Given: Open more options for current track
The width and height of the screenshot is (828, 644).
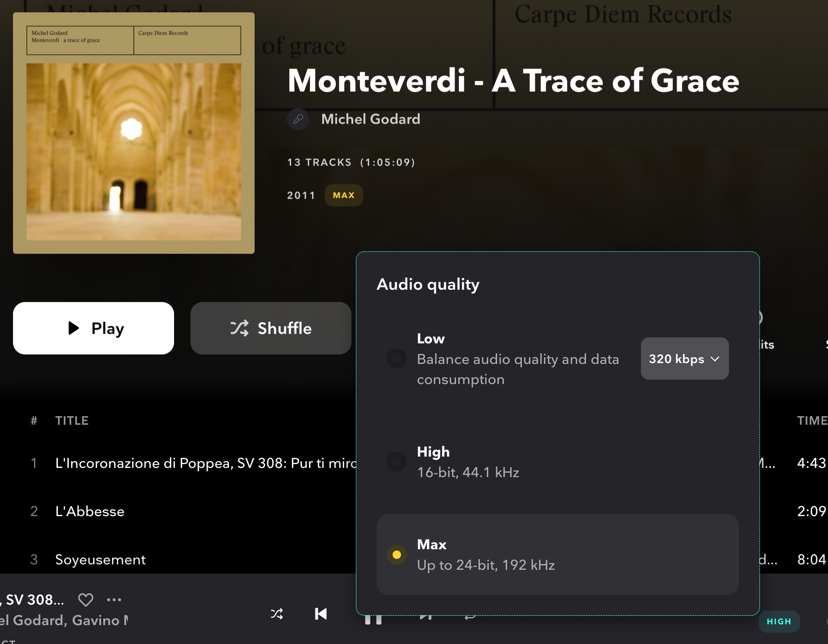Looking at the screenshot, I should click(114, 600).
